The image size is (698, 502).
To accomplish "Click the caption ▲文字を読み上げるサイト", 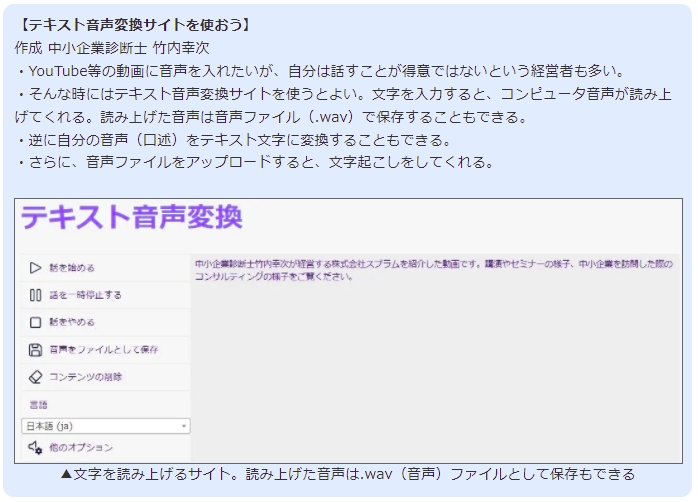I will point(348,474).
